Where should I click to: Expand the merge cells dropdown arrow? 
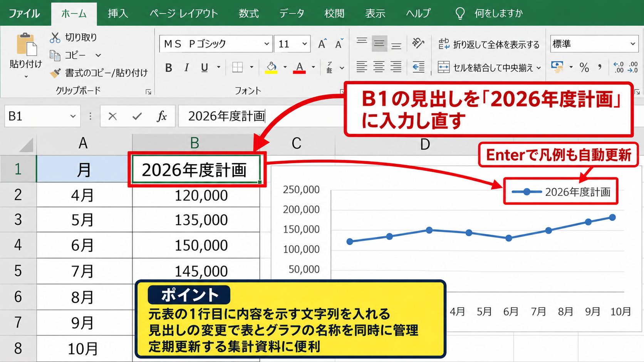(538, 68)
